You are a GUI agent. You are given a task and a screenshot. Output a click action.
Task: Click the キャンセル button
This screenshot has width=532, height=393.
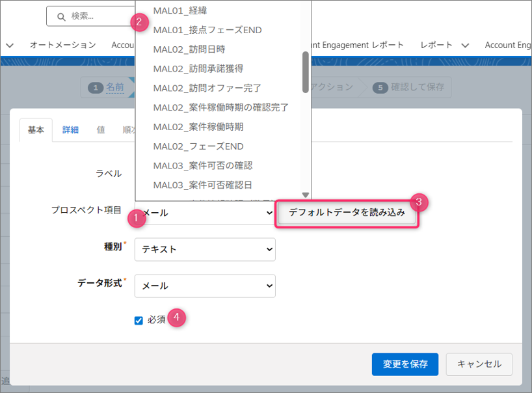(x=479, y=364)
